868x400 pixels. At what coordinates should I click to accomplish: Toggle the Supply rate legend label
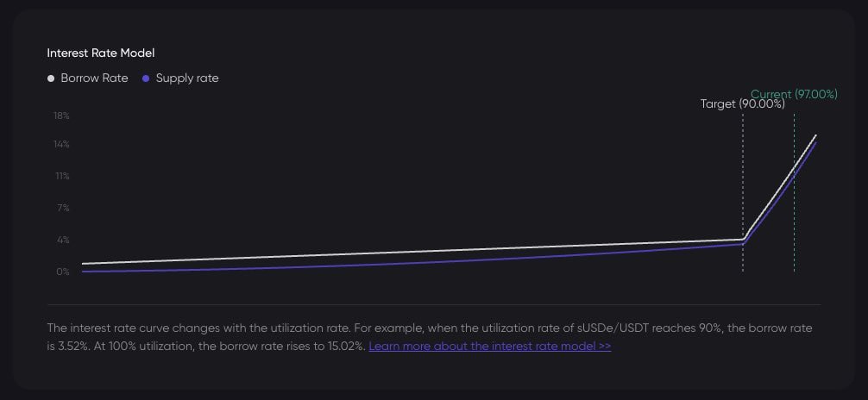(187, 78)
